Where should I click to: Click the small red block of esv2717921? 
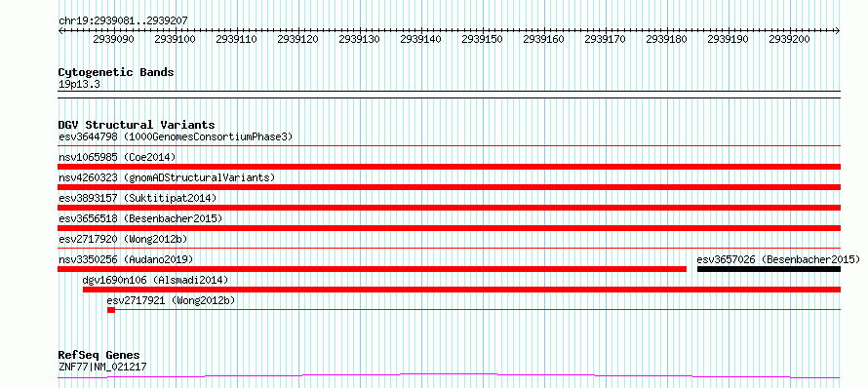111,310
